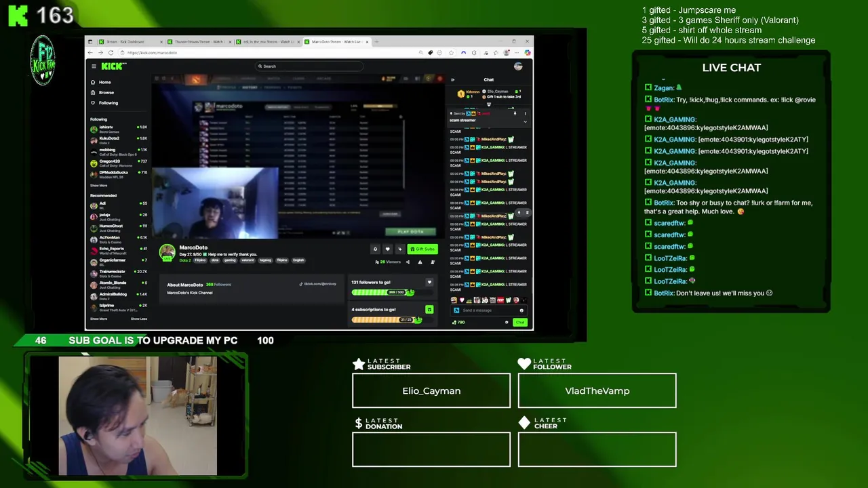The image size is (868, 488).
Task: Click the valorant tag
Action: pos(248,260)
